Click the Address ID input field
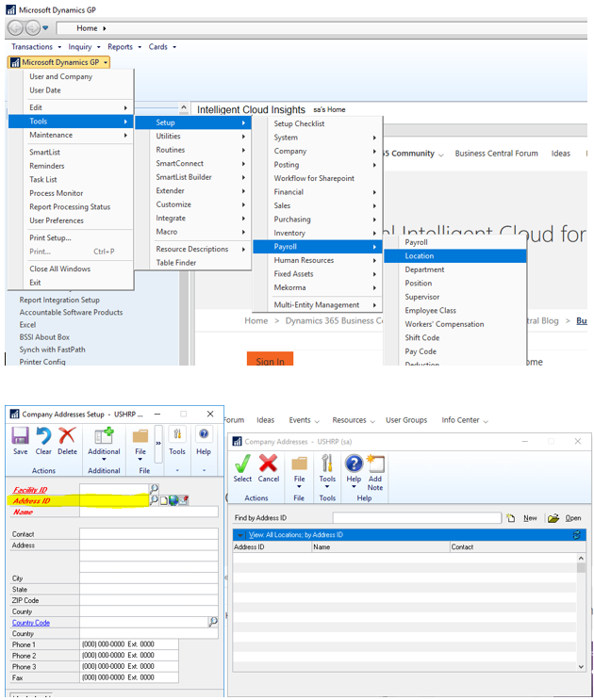The image size is (594, 700). (114, 500)
